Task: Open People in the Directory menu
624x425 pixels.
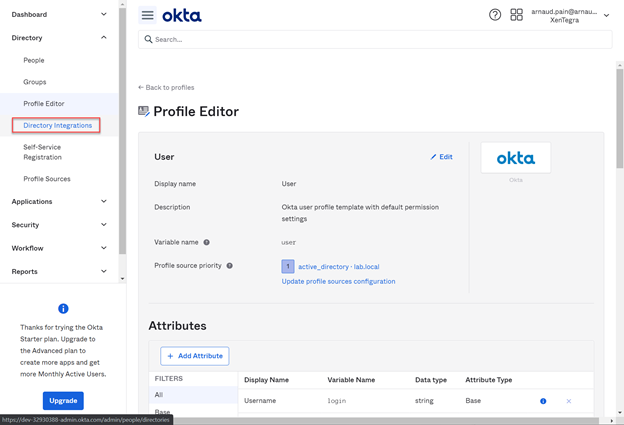Action: coord(34,60)
